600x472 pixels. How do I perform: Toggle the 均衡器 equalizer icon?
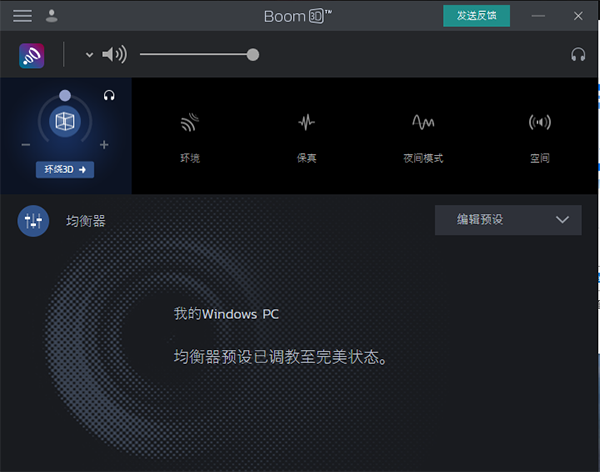[x=33, y=221]
